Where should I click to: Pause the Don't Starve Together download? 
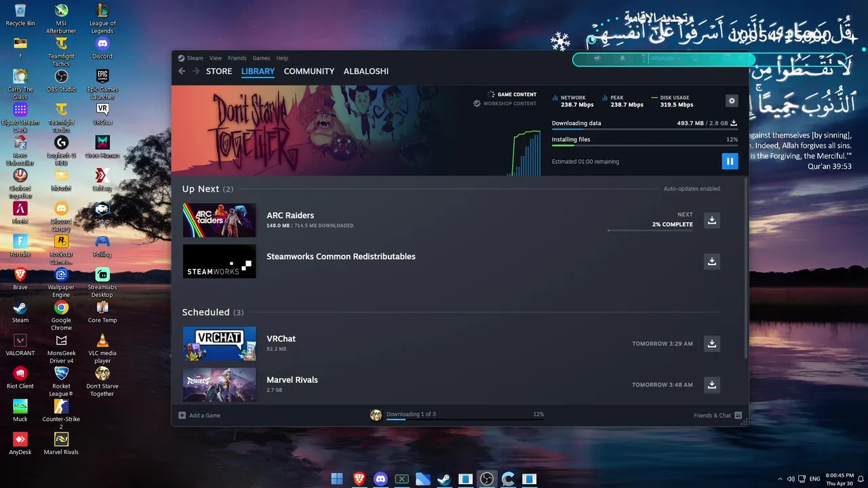730,161
